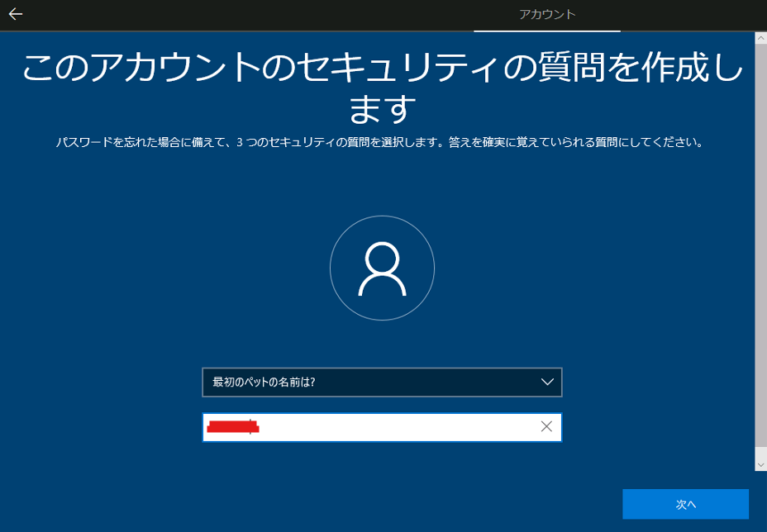
Task: Click the scrollbar down arrow
Action: click(x=760, y=464)
